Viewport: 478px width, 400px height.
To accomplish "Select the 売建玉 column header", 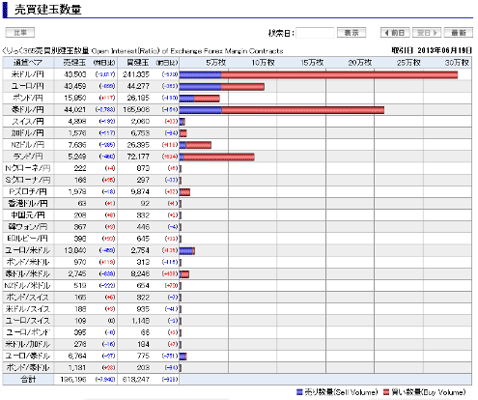I will click(74, 63).
